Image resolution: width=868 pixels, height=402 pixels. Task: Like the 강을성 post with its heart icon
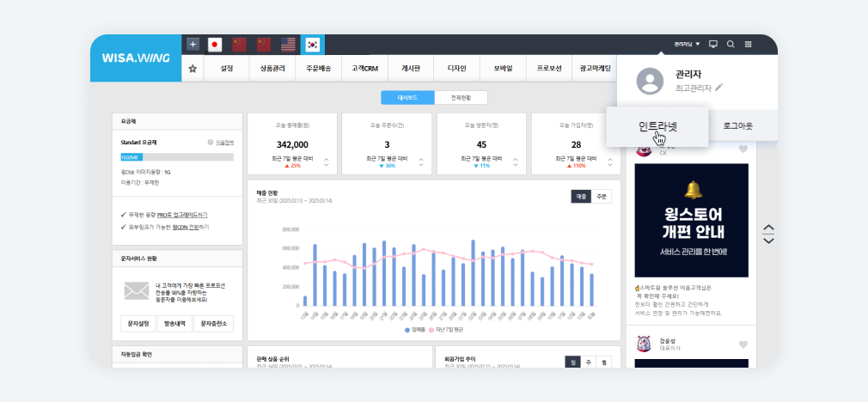pos(743,344)
